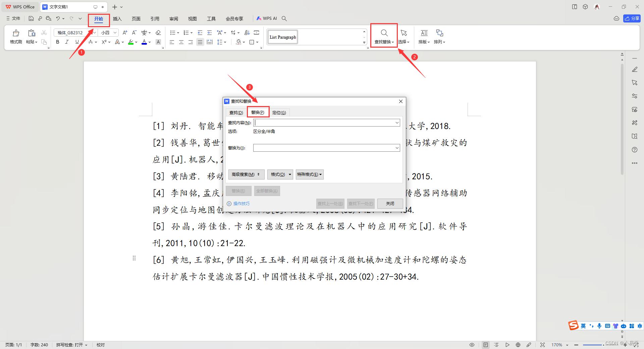Toggle center alignment
644x349 pixels.
point(181,42)
